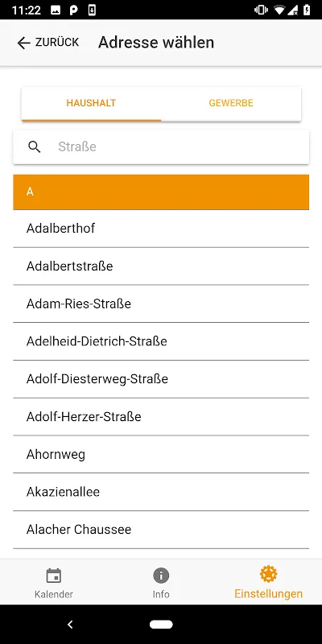Image resolution: width=322 pixels, height=644 pixels.
Task: Focus the Straße search field
Action: click(161, 147)
